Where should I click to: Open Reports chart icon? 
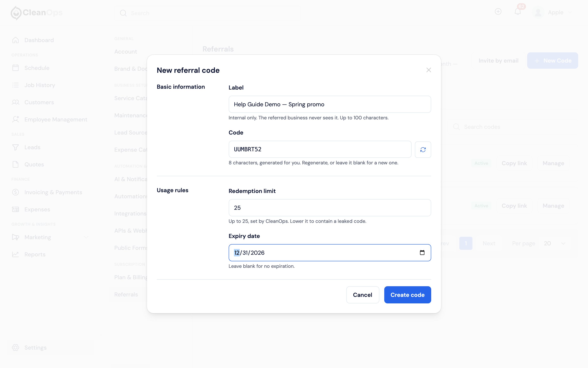pos(16,255)
